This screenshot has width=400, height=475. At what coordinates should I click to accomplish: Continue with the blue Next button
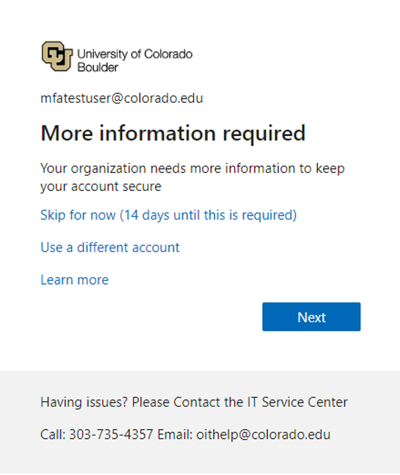tap(311, 317)
